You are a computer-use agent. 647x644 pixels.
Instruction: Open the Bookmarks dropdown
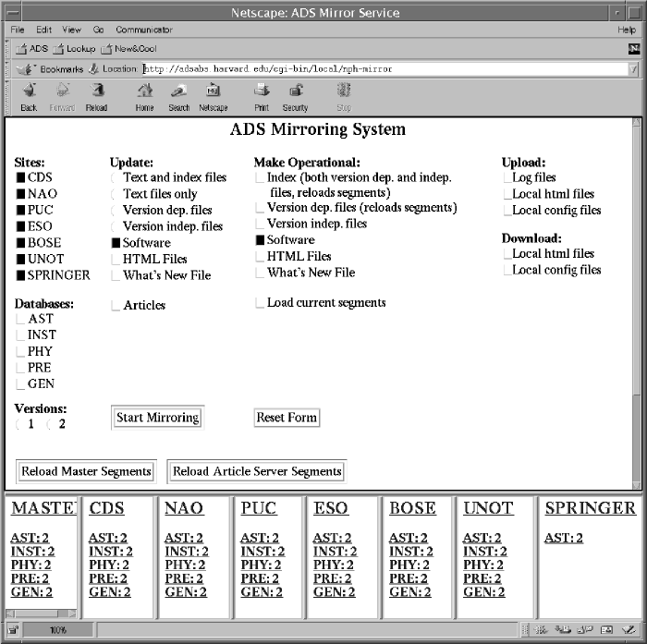tap(54, 69)
